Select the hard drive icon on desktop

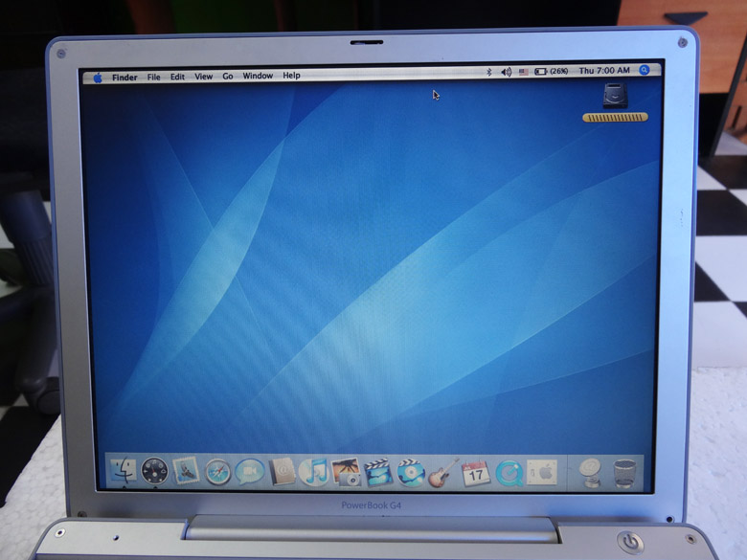point(615,95)
